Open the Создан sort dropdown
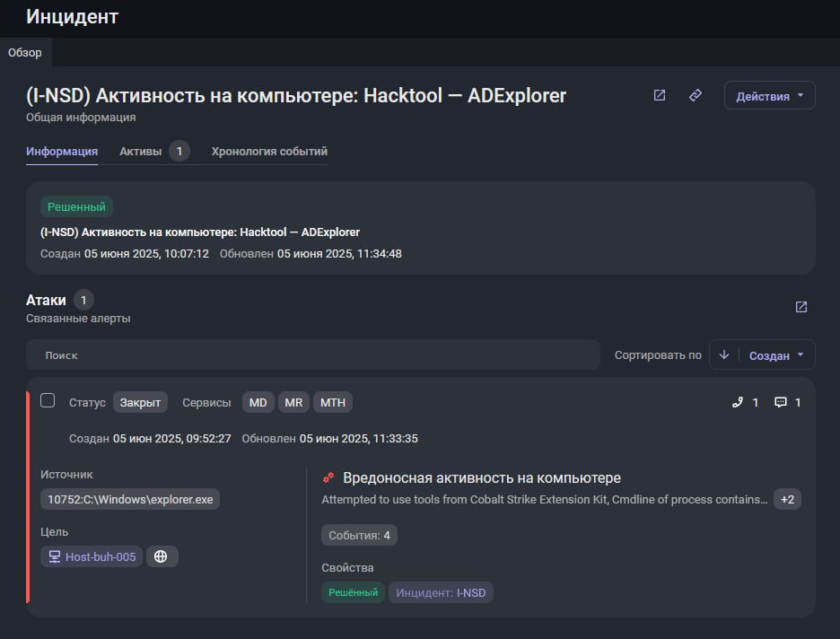The image size is (840, 639). pos(776,355)
